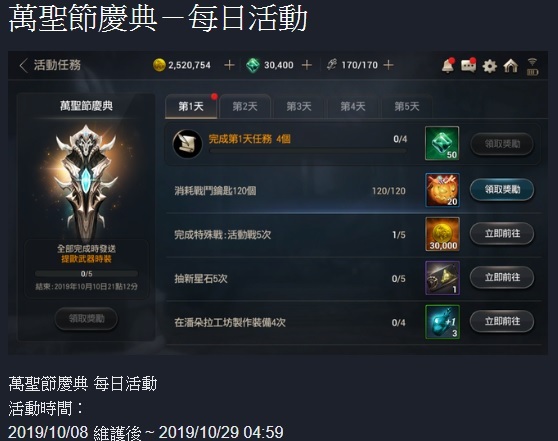Click the pumpkin reward item icon
This screenshot has height=441, width=558.
[x=442, y=190]
